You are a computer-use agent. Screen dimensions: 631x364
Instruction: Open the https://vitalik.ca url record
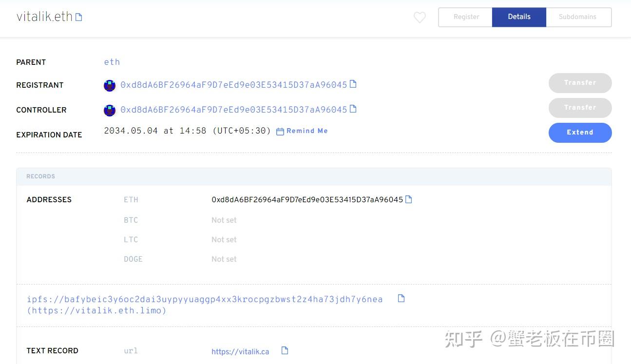240,351
